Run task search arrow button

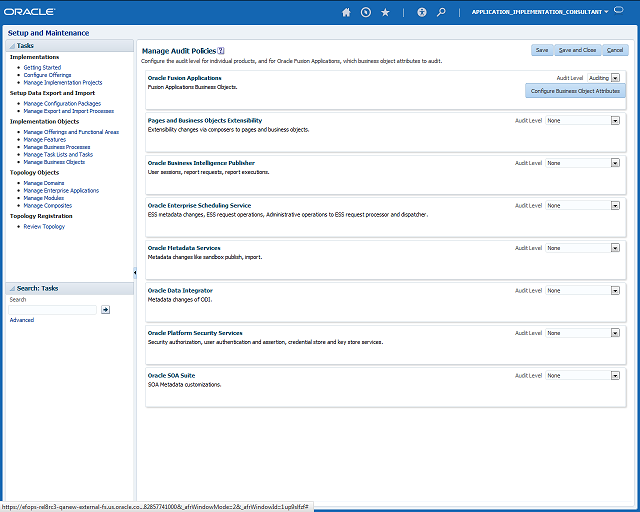click(x=105, y=309)
